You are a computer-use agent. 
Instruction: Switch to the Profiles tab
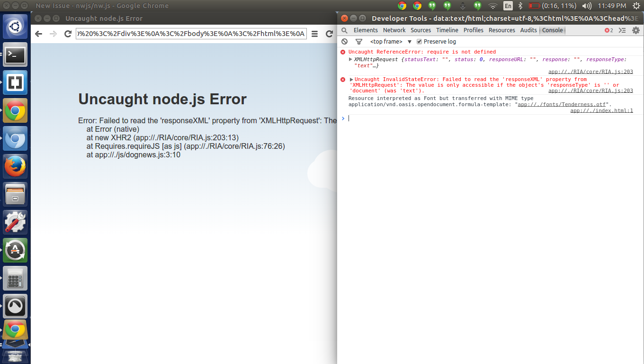coord(474,30)
